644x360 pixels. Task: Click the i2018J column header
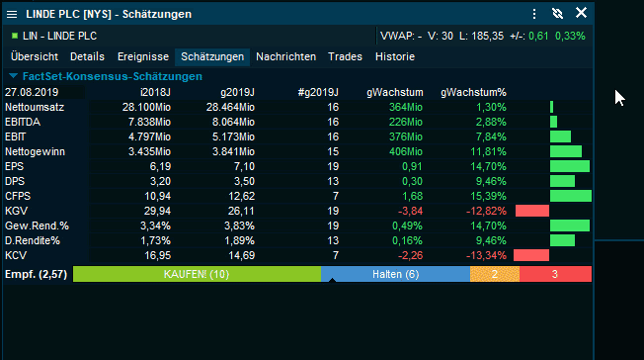(155, 92)
